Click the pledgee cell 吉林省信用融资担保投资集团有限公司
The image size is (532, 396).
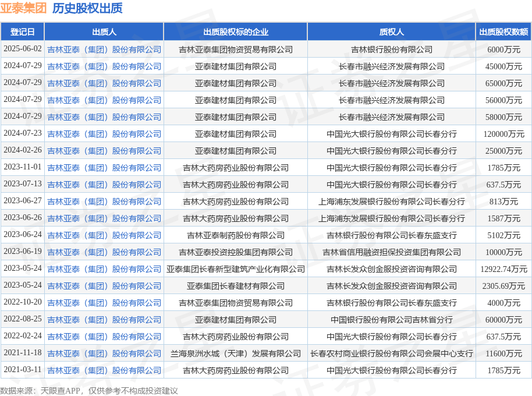392,253
